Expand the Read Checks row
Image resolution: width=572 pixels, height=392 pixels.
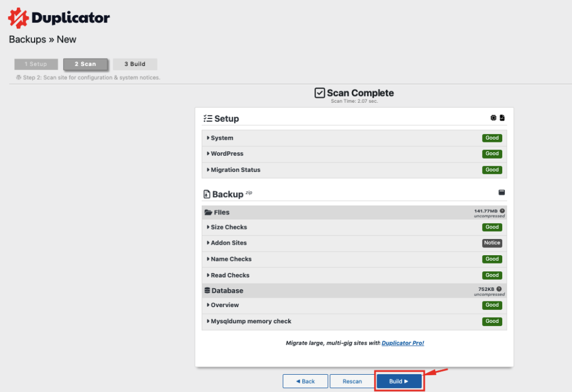(x=354, y=275)
